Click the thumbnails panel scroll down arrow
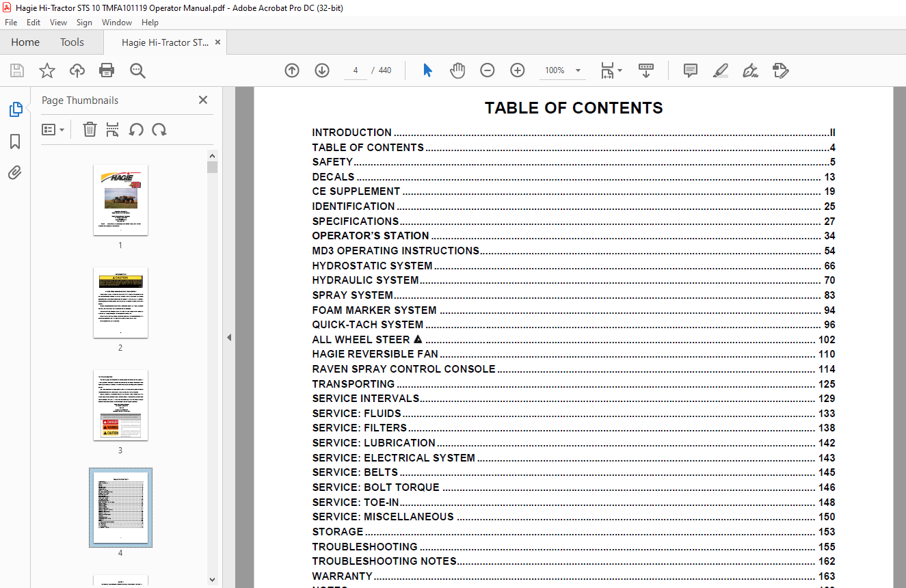 (x=212, y=580)
